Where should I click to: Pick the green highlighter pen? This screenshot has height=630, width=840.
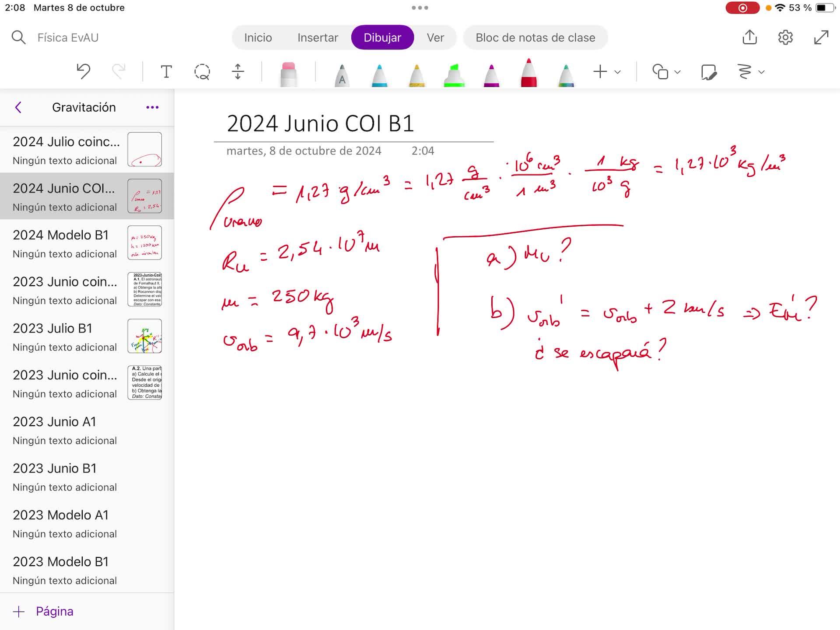pos(454,75)
